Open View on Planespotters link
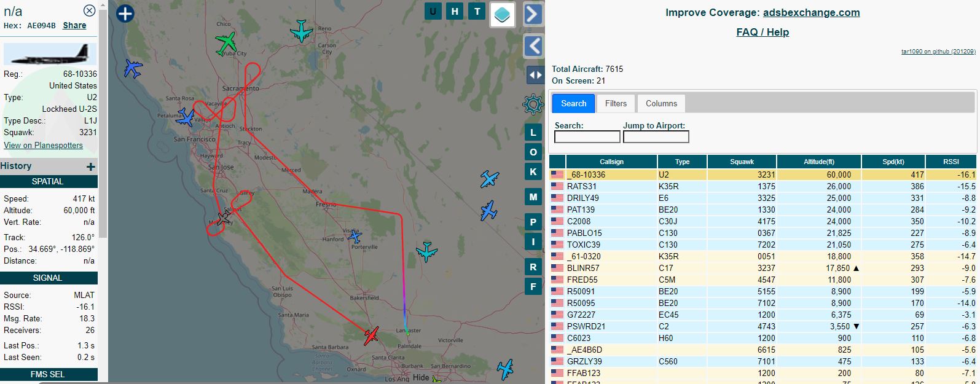Viewport: 980px width, 384px height. click(43, 145)
